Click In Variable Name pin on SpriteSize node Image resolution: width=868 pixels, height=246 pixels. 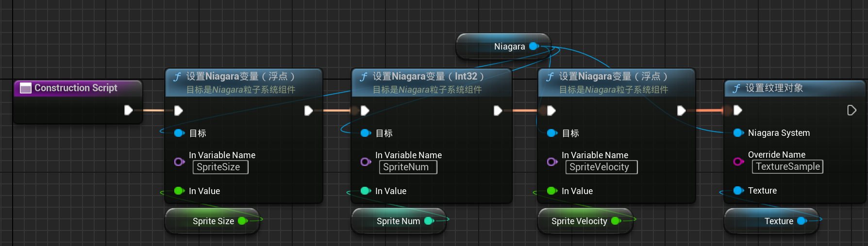(x=179, y=162)
